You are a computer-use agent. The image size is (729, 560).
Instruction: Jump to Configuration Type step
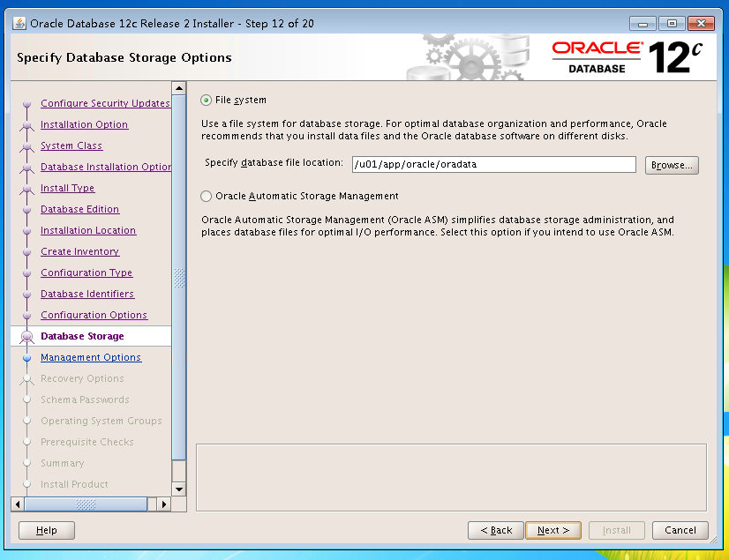[86, 273]
